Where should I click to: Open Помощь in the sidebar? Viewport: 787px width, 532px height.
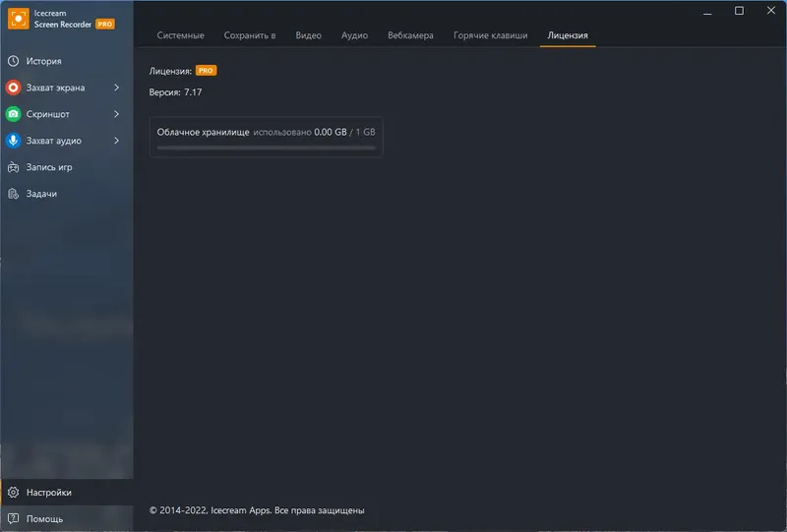(67, 518)
